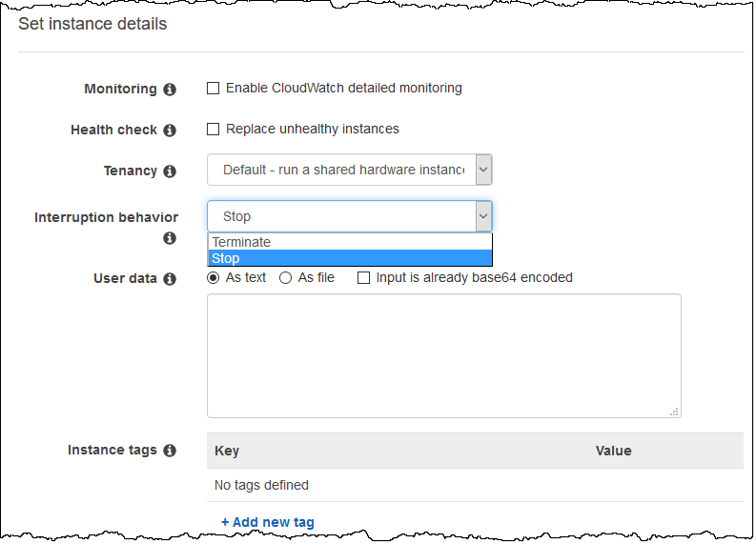This screenshot has height=543, width=756.
Task: Click the Interruption behavior dropdown arrow
Action: click(x=483, y=216)
